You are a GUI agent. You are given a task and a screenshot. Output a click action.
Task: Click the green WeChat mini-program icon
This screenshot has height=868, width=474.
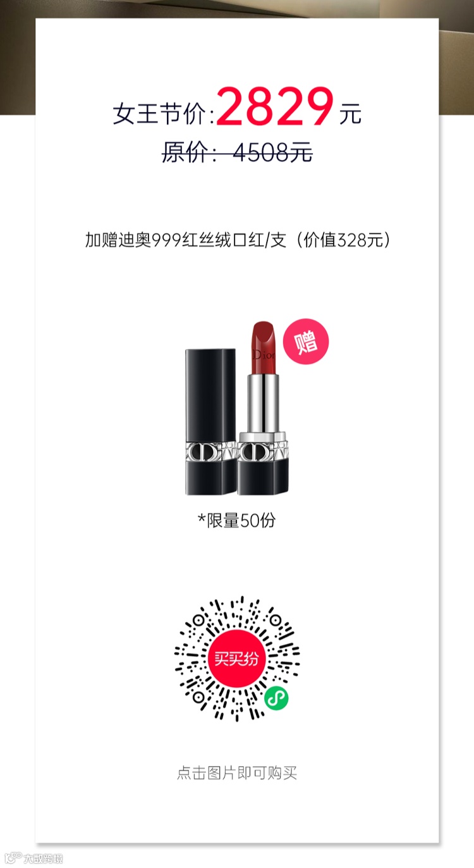click(276, 698)
